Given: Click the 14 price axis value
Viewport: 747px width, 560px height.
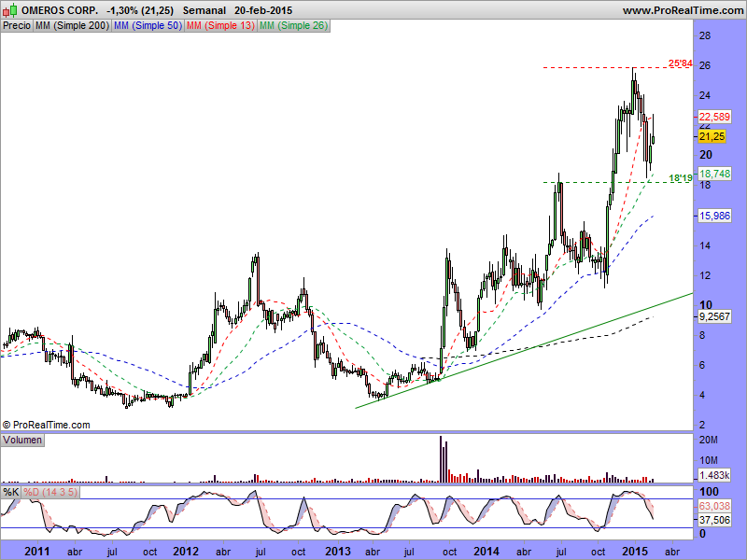Looking at the screenshot, I should click(705, 245).
